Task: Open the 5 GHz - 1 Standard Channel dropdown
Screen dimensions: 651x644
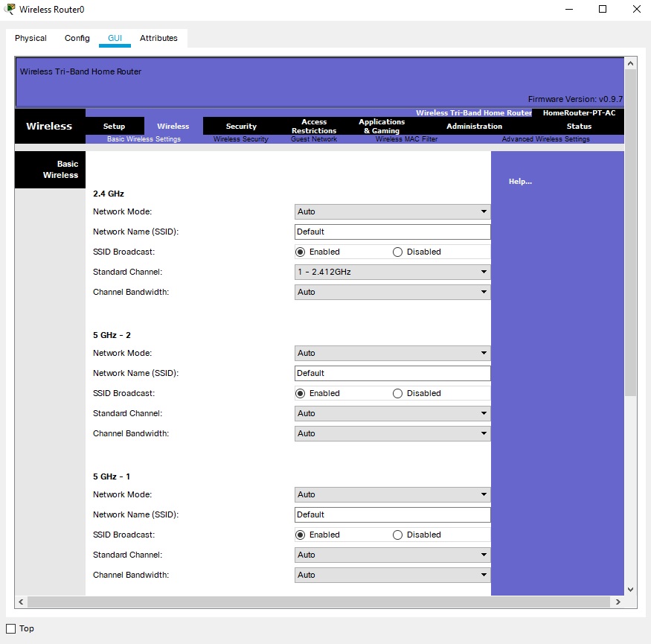Action: coord(392,555)
